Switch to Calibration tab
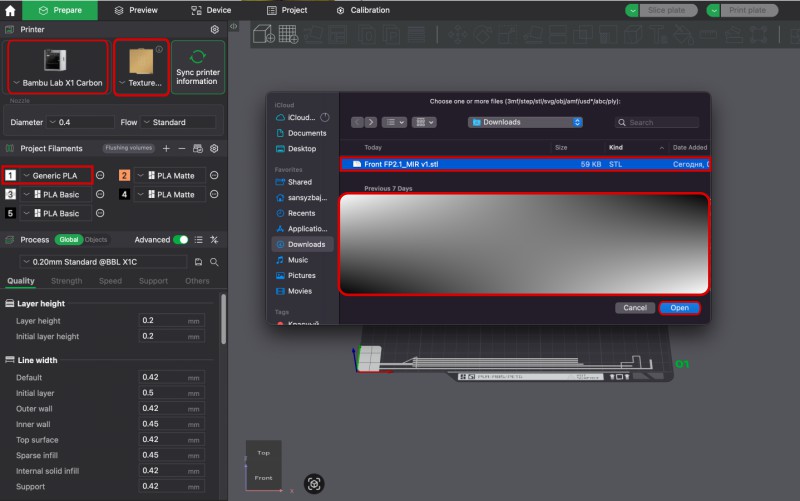800x501 pixels. tap(363, 10)
